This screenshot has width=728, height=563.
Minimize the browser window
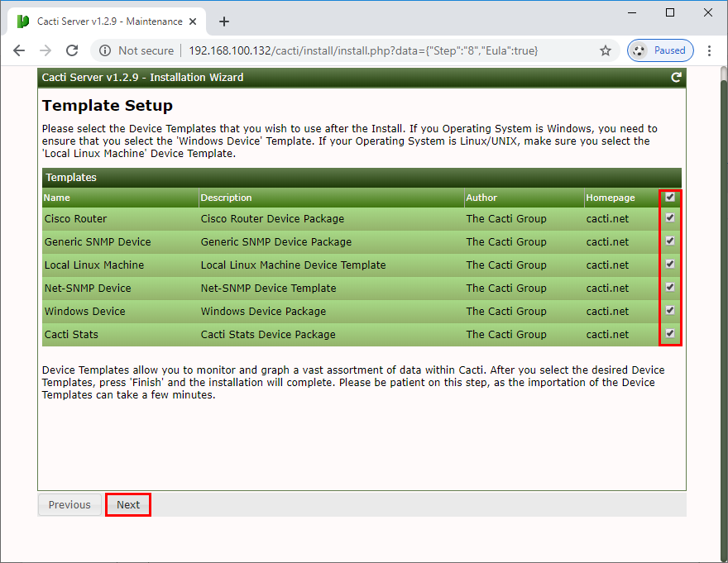pyautogui.click(x=632, y=12)
